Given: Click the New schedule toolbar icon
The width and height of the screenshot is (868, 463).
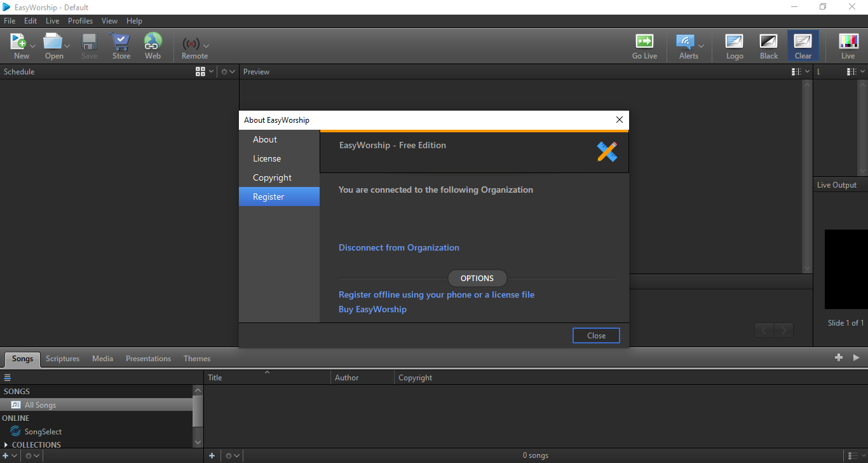Looking at the screenshot, I should (18, 42).
